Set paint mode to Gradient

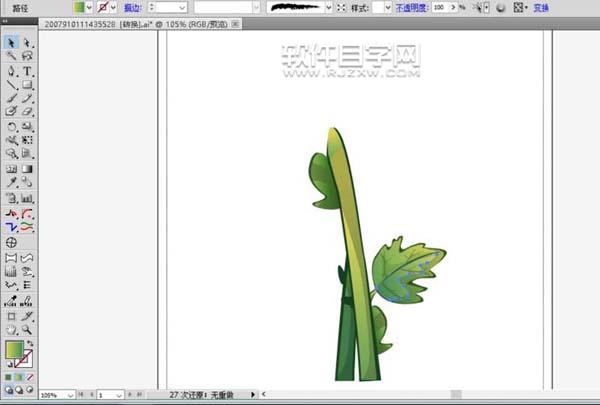tap(19, 377)
